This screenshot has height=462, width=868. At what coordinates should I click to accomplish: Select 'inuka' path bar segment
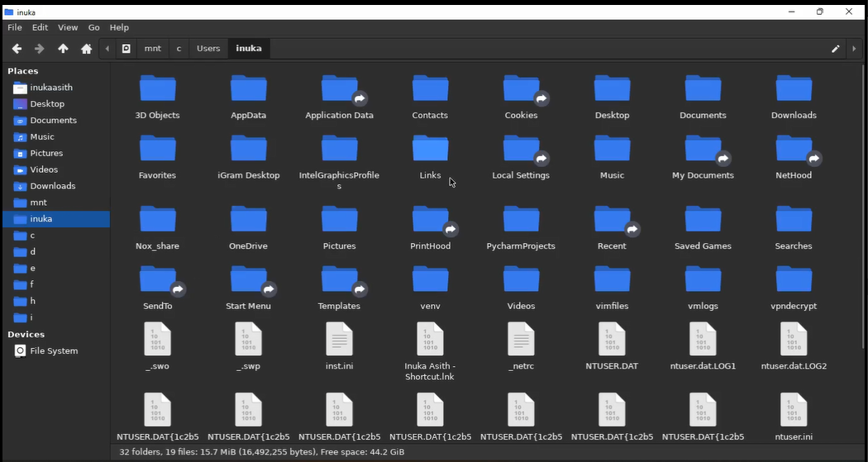(x=249, y=49)
